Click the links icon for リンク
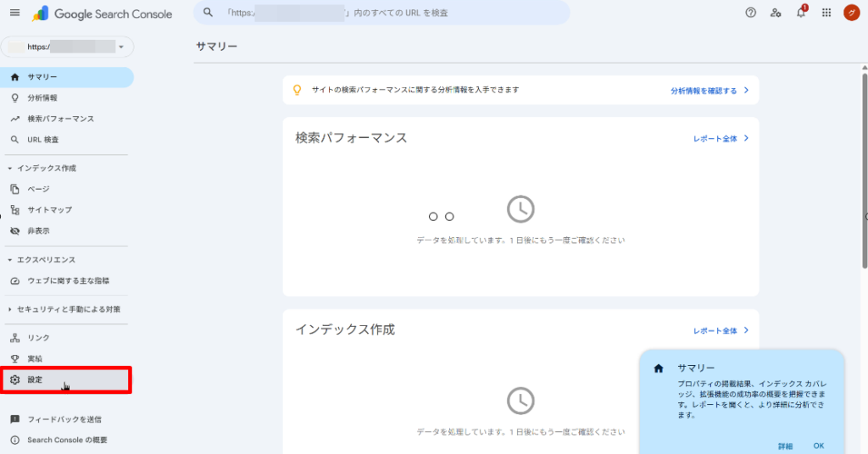Image resolution: width=868 pixels, height=454 pixels. pos(15,338)
